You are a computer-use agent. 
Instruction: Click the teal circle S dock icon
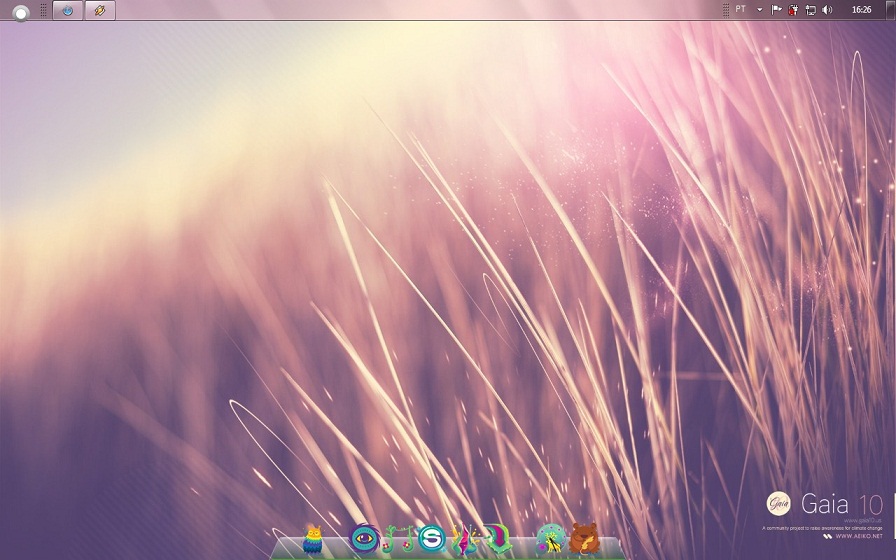coord(431,540)
